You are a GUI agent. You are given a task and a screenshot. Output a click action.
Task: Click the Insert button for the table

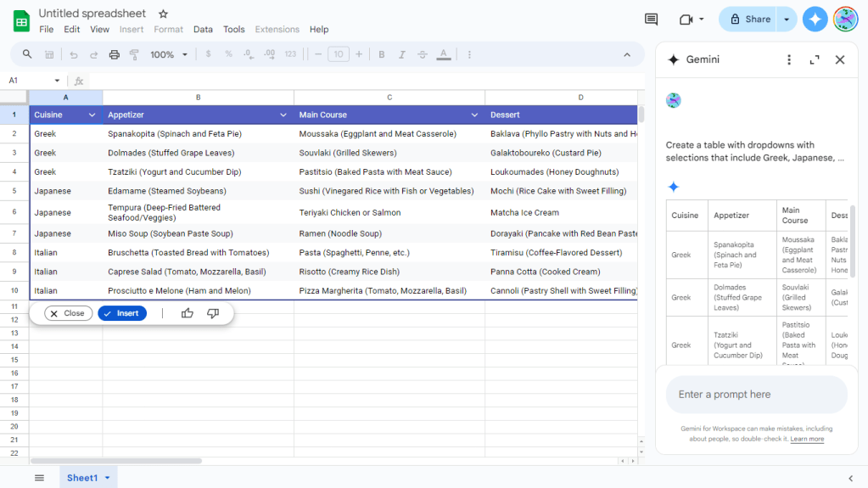point(122,313)
